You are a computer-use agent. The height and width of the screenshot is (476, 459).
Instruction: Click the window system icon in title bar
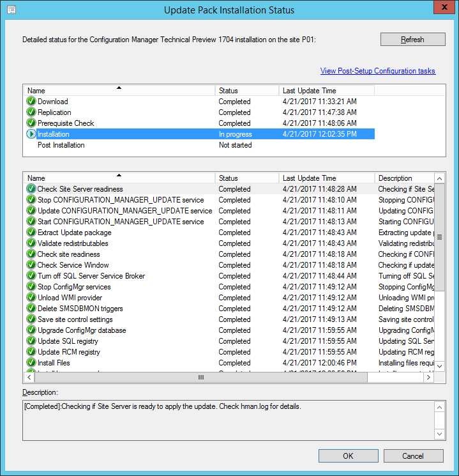11,10
